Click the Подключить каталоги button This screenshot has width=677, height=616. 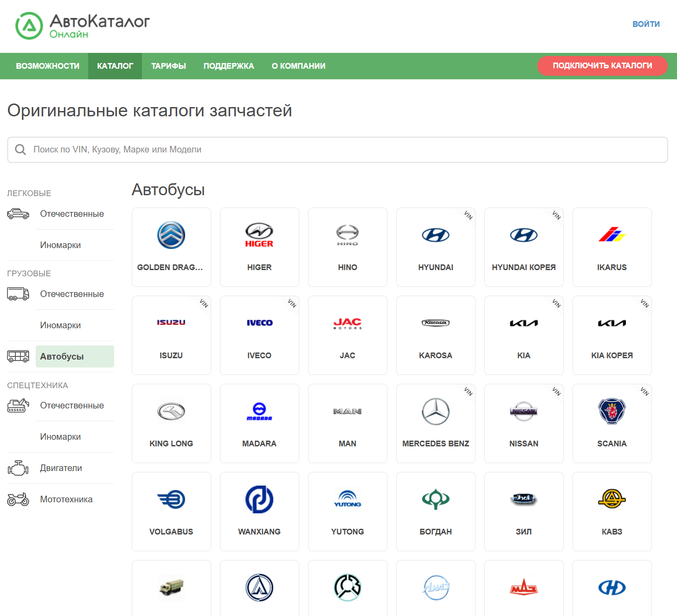tap(603, 66)
